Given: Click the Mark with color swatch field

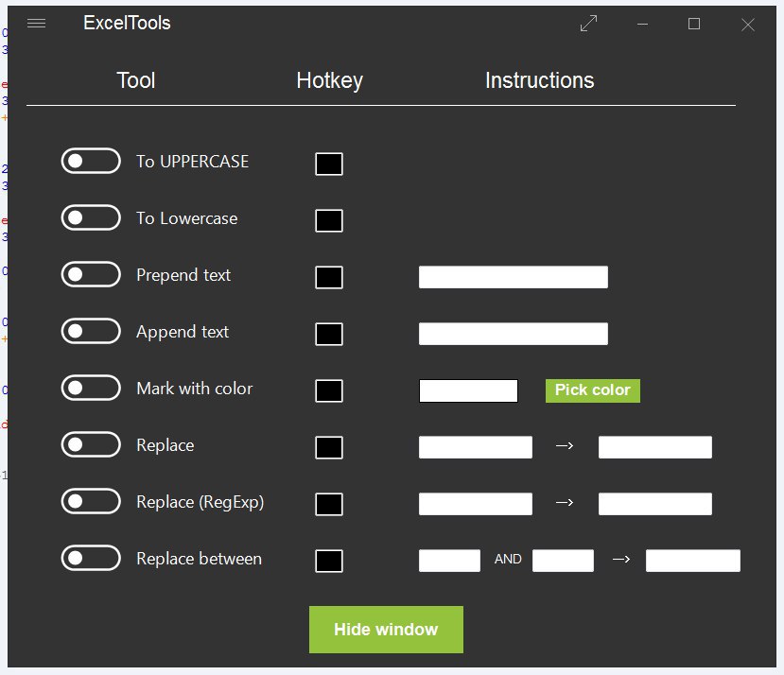Looking at the screenshot, I should point(468,390).
